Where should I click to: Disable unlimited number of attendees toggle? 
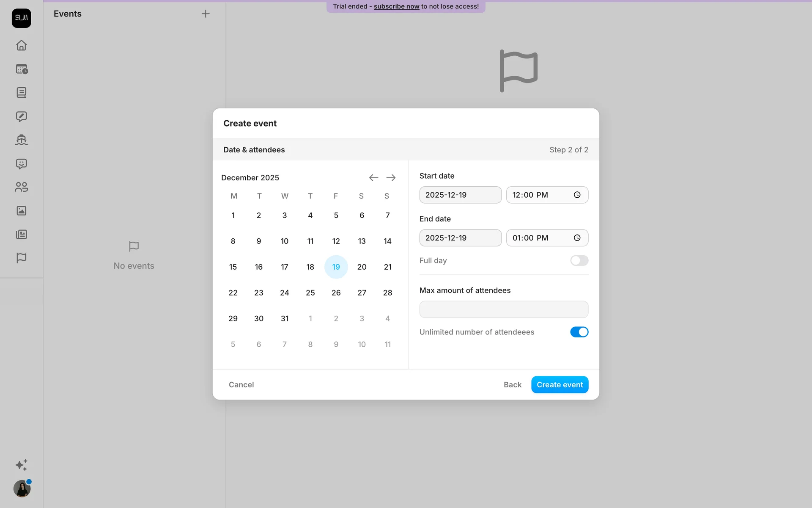click(579, 332)
